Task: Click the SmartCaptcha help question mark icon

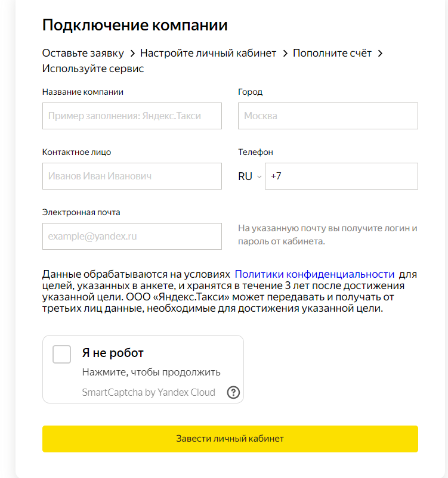Action: click(233, 392)
